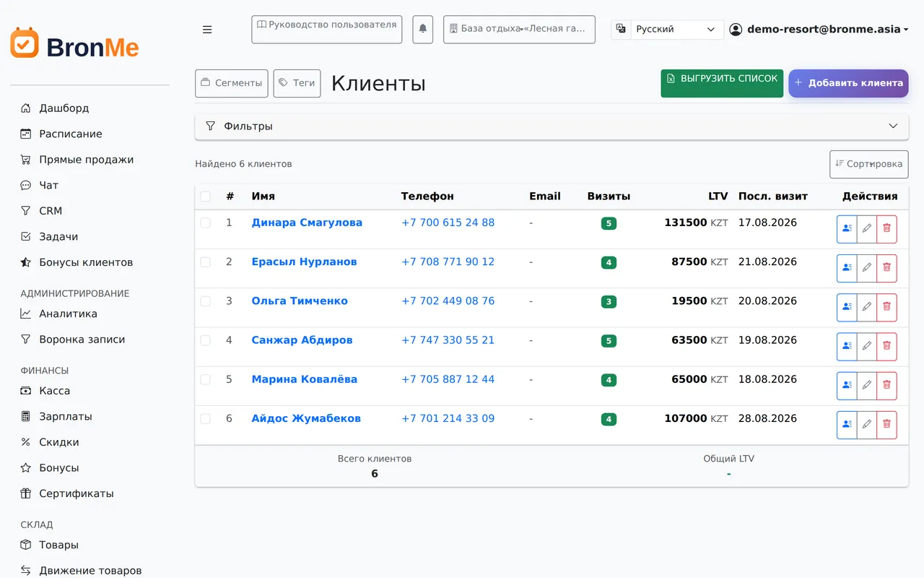The image size is (924, 578).
Task: Click the pencil icon for Марина Ковалёва
Action: point(867,386)
